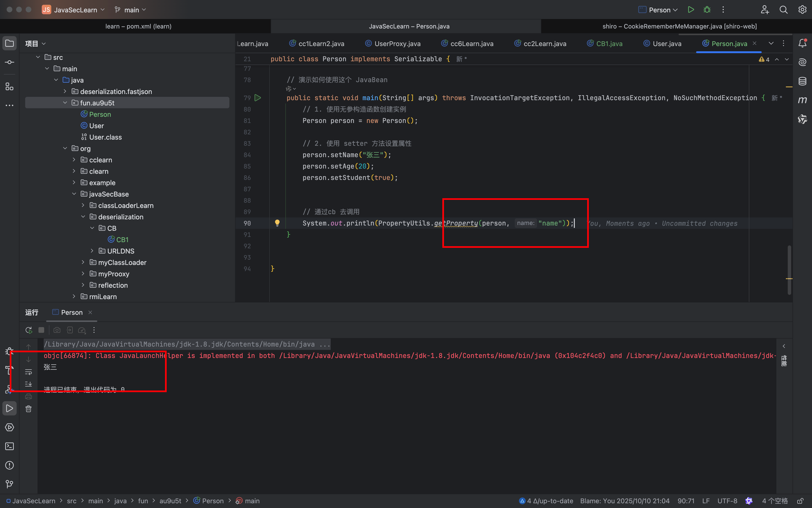Open the Notifications bell
This screenshot has height=508, width=812.
point(802,43)
